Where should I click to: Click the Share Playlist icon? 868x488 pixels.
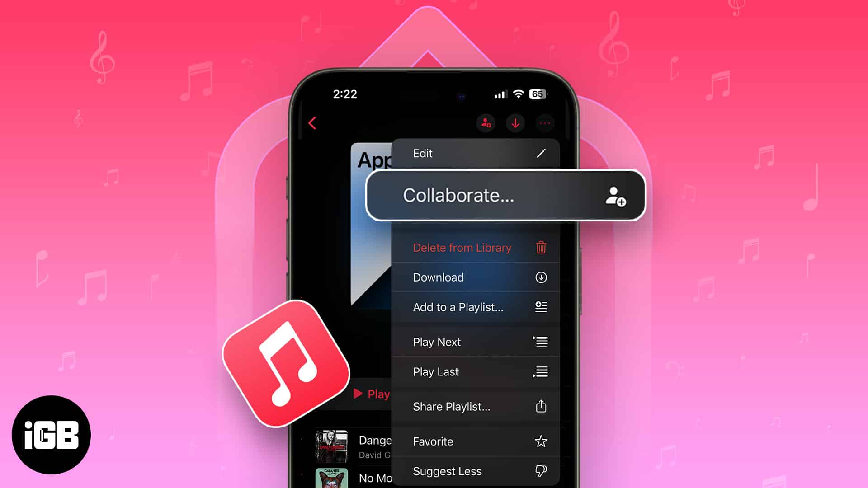(539, 406)
